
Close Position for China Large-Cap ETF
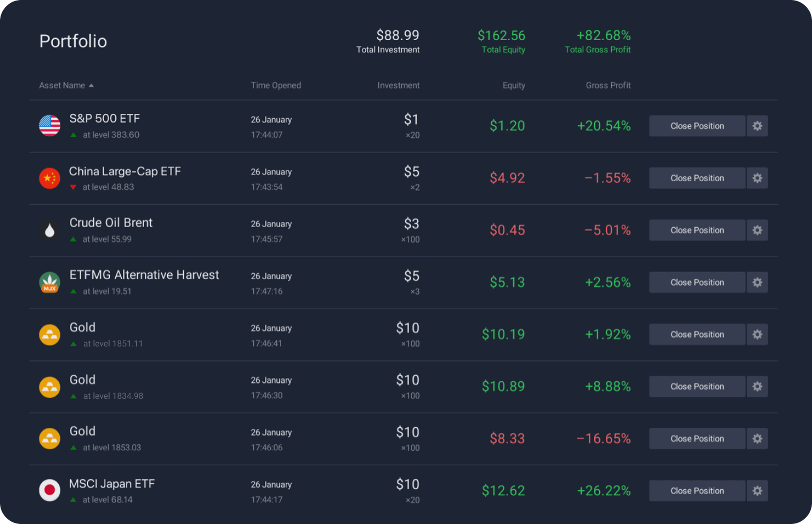[x=697, y=178]
